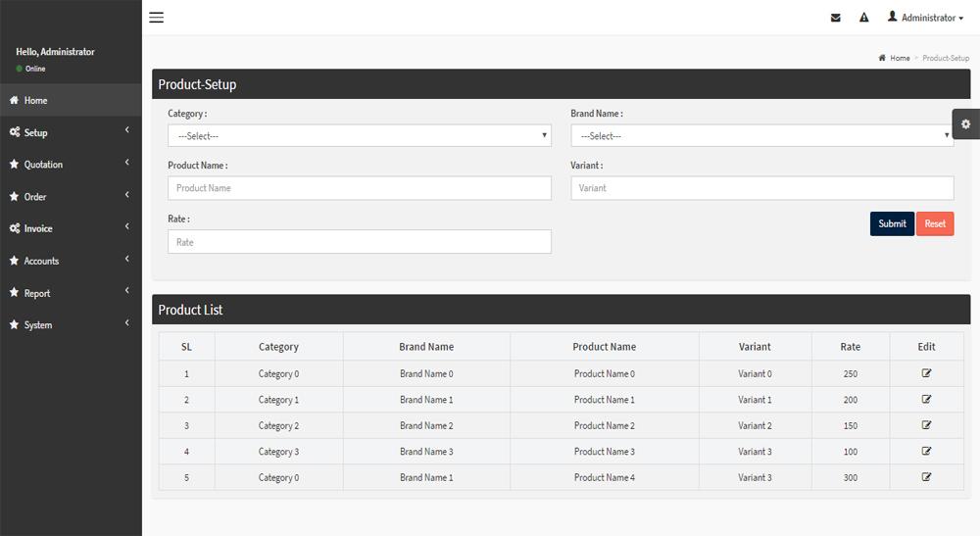The height and width of the screenshot is (536, 980).
Task: Open the warning alerts triangle icon
Action: [863, 18]
